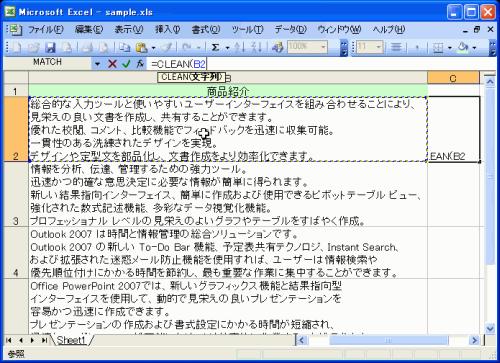Click the center alignment icon
The image size is (500, 363).
(x=396, y=48)
